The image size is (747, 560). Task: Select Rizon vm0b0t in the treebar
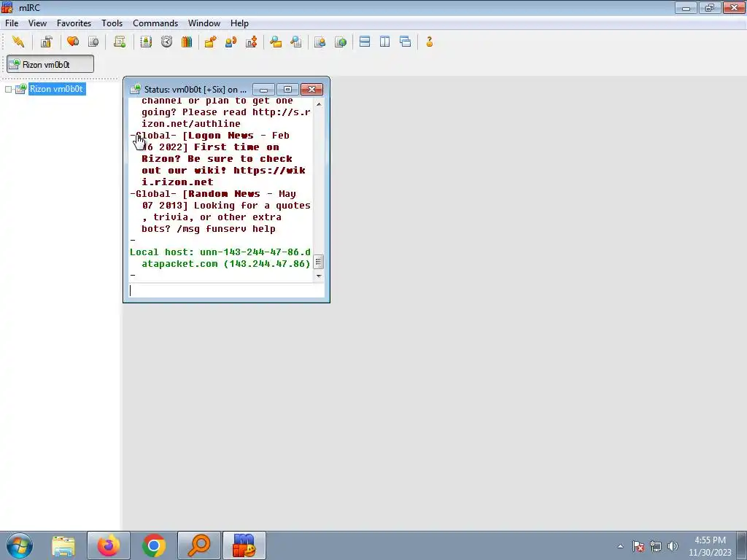[x=56, y=89]
